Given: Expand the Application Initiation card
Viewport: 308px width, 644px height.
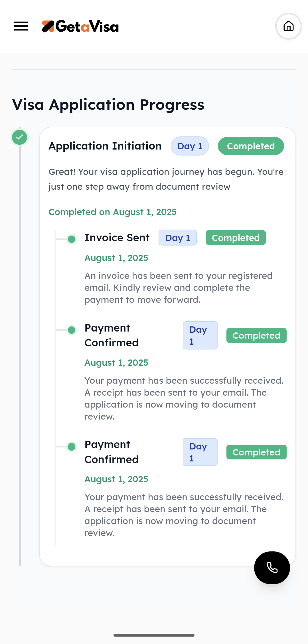Looking at the screenshot, I should (x=105, y=146).
